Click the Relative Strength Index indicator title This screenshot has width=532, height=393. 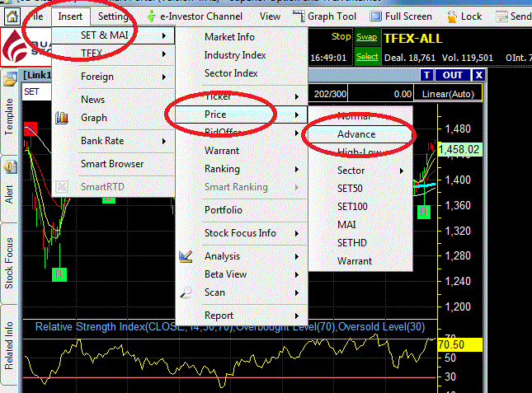click(229, 327)
